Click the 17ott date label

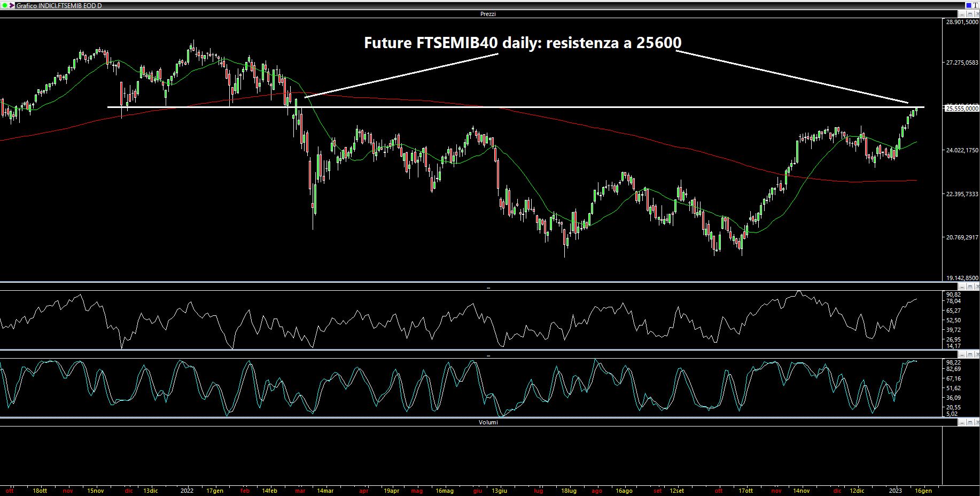pyautogui.click(x=746, y=491)
